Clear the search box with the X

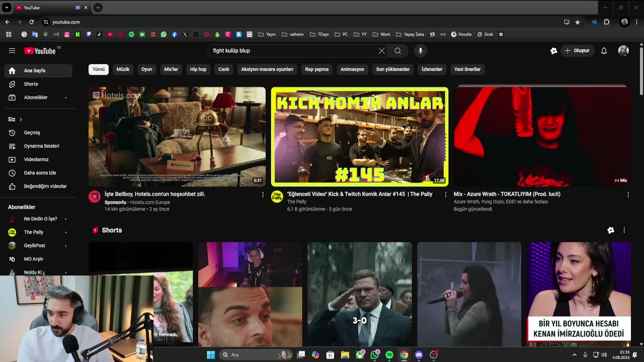point(381,51)
